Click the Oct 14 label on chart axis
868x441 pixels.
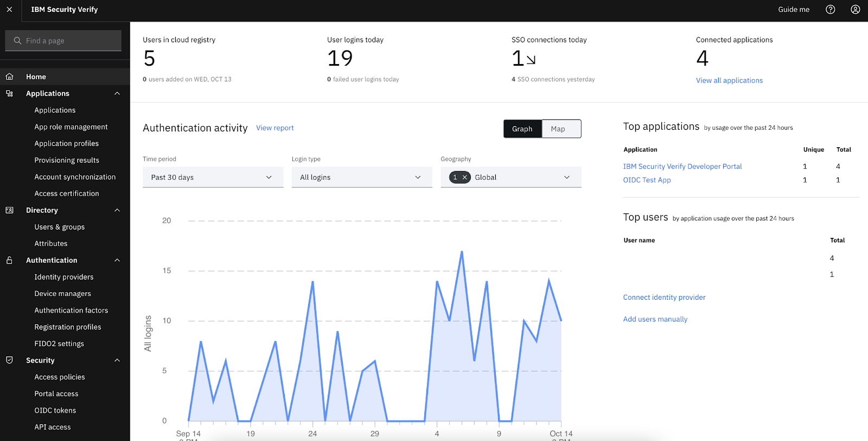(x=561, y=434)
